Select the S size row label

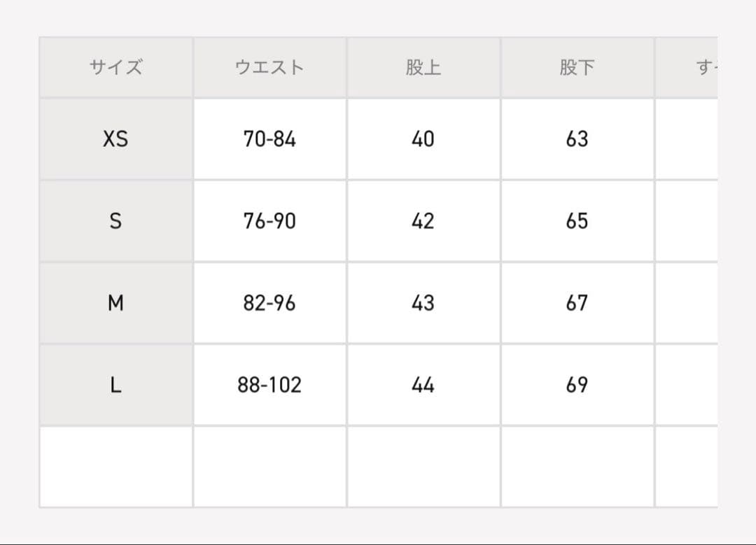[115, 221]
